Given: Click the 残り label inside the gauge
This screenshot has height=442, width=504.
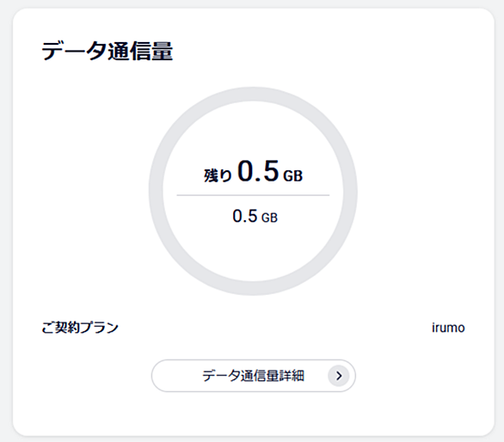Looking at the screenshot, I should 218,175.
